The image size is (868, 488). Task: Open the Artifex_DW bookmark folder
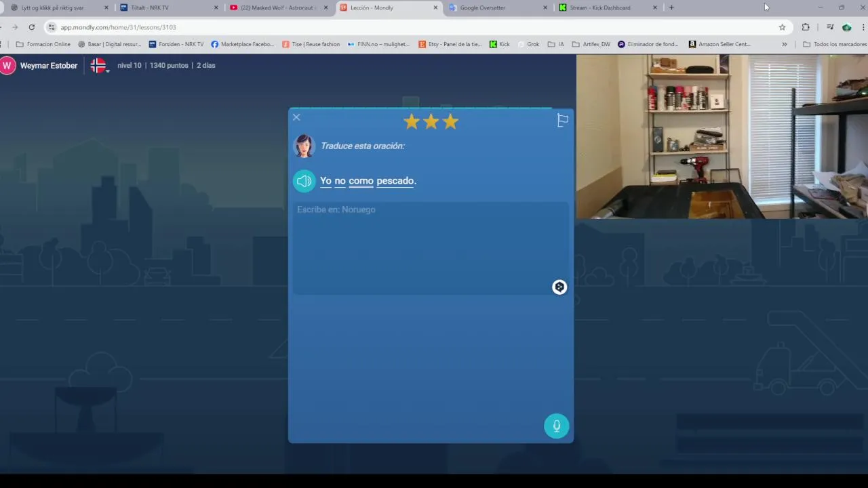591,44
